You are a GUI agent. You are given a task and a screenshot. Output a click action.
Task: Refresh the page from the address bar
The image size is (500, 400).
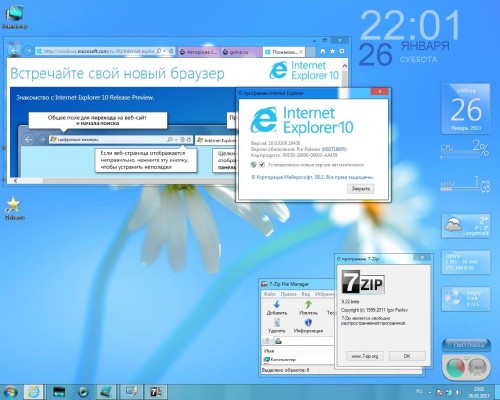(171, 51)
